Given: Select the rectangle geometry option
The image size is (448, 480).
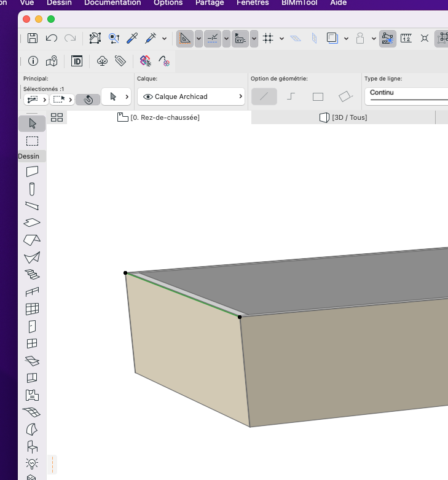Looking at the screenshot, I should pyautogui.click(x=318, y=96).
